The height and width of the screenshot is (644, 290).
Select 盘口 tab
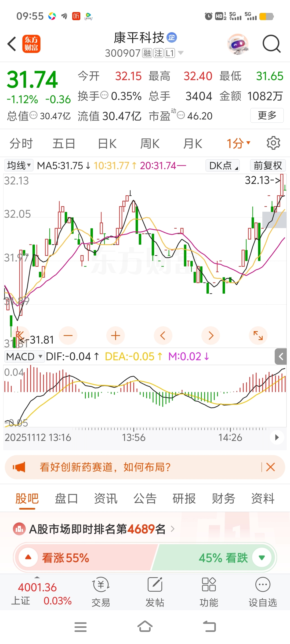click(x=66, y=499)
